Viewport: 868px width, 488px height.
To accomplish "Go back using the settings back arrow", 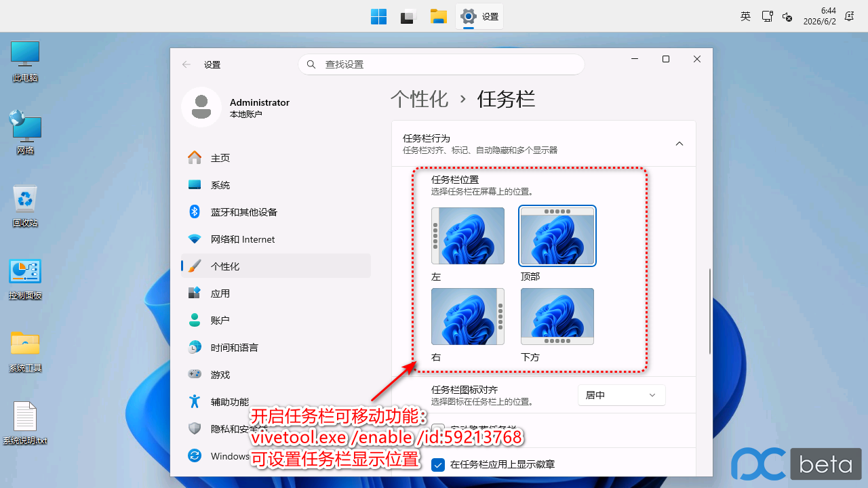I will tap(186, 64).
